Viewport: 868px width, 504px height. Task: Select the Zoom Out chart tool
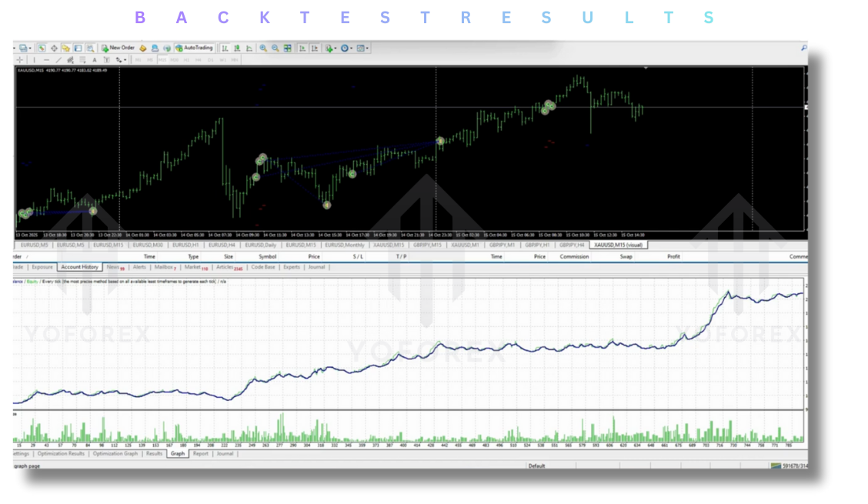click(275, 47)
